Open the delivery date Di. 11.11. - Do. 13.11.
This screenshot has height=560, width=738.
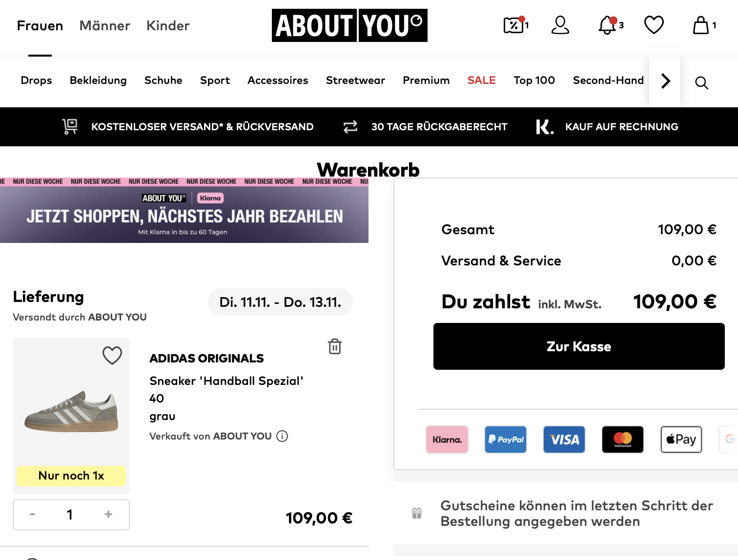[x=280, y=301]
